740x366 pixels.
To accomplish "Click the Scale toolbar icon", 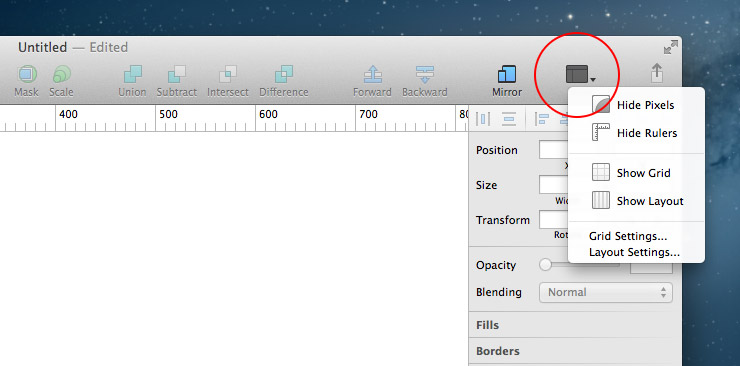I will point(61,75).
